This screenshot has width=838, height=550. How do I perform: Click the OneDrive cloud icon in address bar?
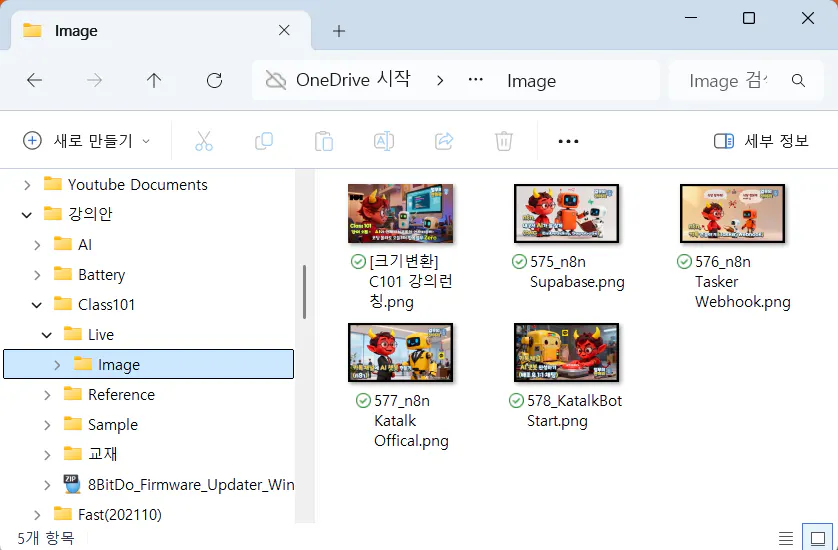click(x=276, y=81)
